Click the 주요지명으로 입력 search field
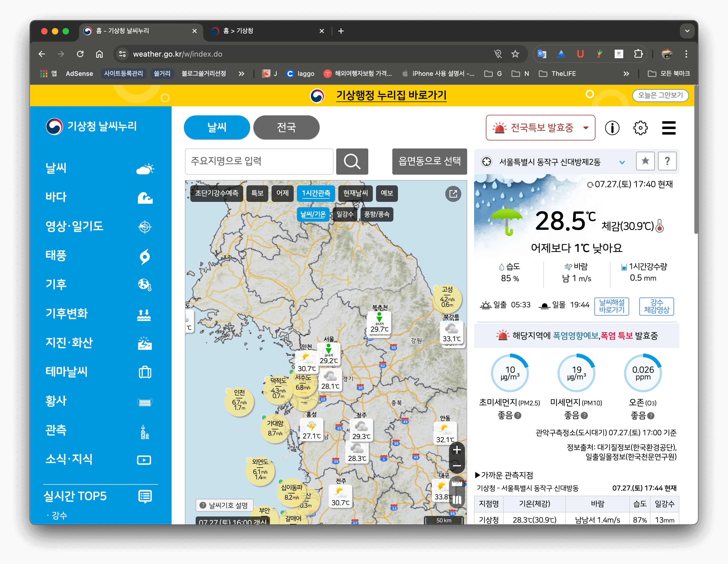 259,162
